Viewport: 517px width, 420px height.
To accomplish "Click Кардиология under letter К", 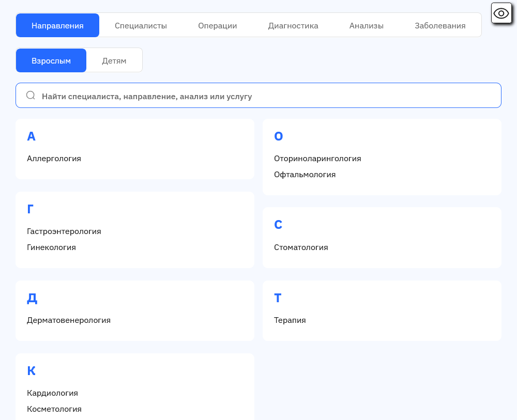I will pyautogui.click(x=53, y=393).
